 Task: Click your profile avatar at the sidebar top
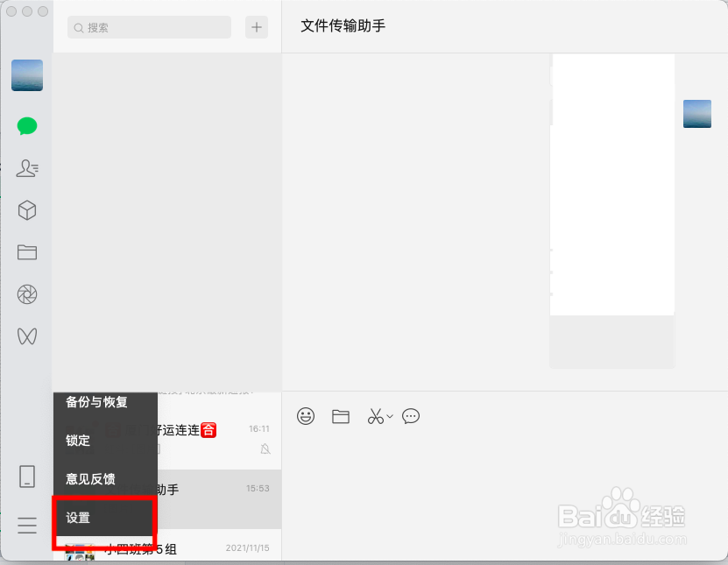(x=26, y=75)
